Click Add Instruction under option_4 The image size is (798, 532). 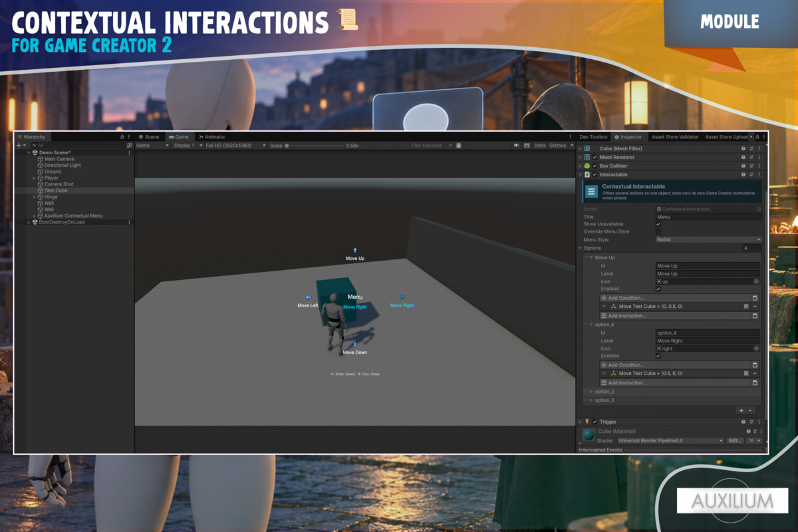pyautogui.click(x=675, y=382)
